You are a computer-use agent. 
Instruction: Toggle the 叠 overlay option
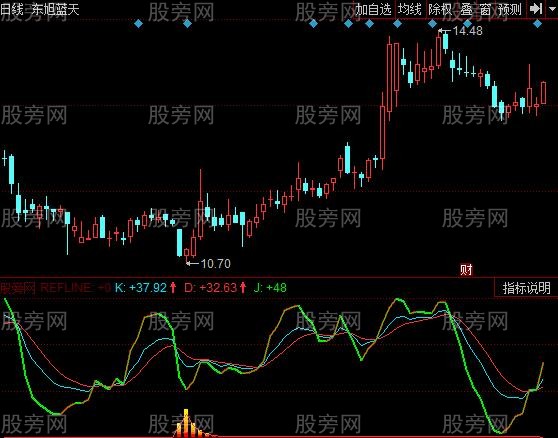click(466, 10)
